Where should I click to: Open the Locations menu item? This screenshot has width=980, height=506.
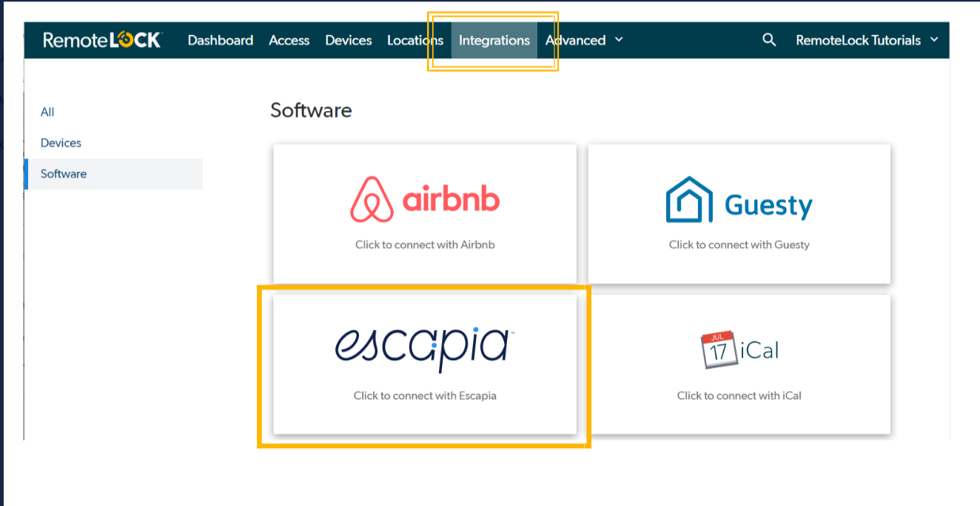(415, 40)
